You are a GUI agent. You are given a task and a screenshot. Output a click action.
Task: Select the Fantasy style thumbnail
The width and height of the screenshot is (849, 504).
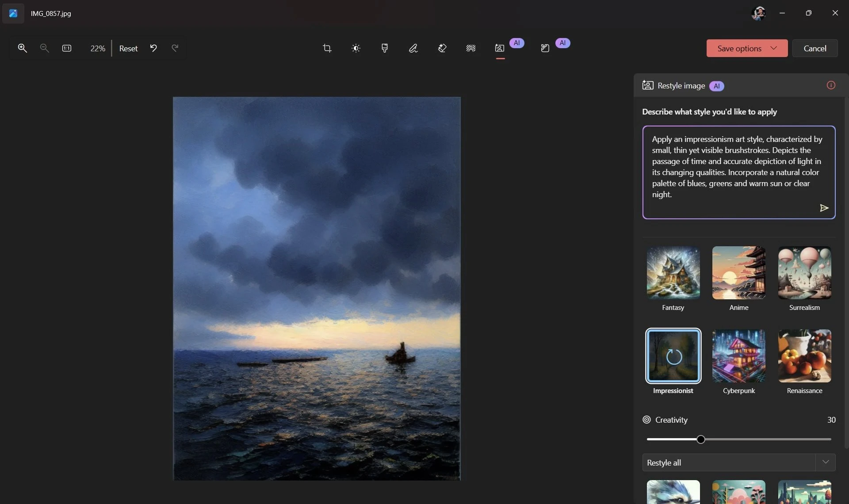[673, 273]
